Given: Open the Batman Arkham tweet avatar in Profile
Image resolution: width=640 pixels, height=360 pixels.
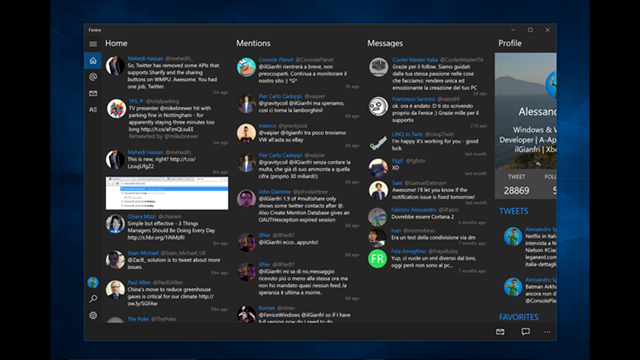Looking at the screenshot, I should click(x=513, y=287).
